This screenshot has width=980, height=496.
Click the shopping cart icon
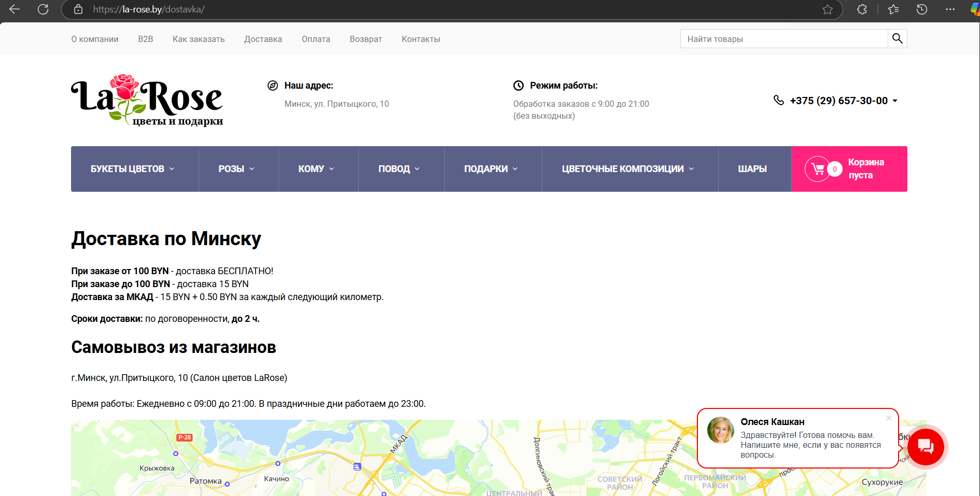point(818,168)
